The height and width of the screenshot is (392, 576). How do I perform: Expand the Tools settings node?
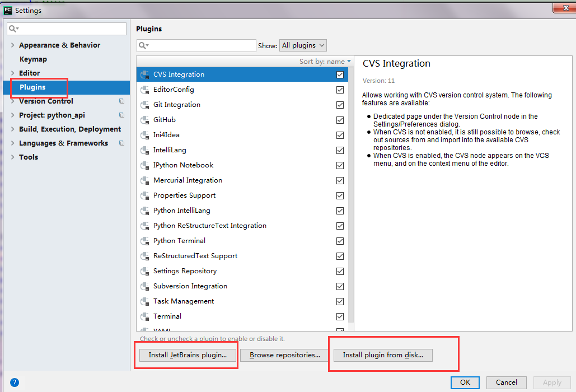pyautogui.click(x=12, y=157)
